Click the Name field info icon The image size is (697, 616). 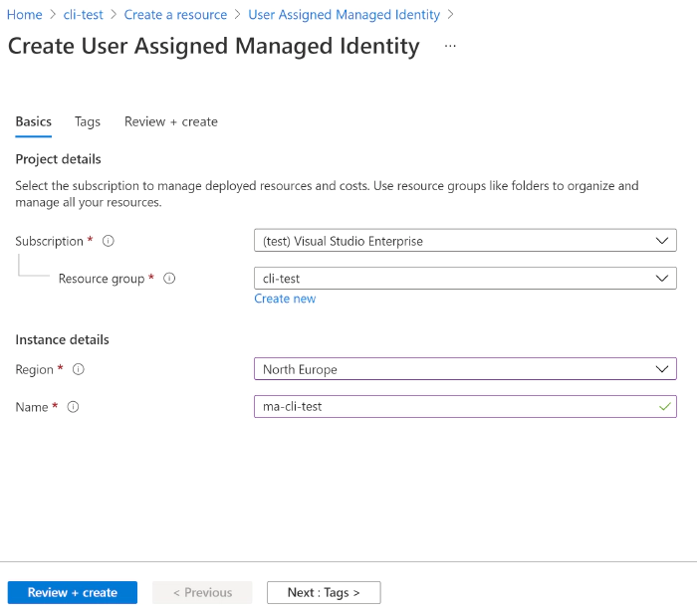tap(73, 407)
